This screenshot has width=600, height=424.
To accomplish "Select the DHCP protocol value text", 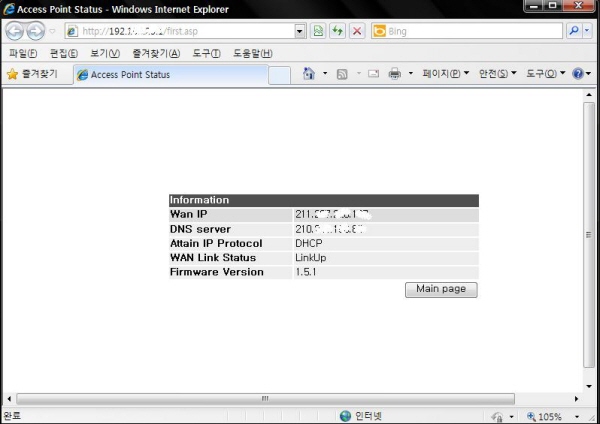I will tap(309, 243).
